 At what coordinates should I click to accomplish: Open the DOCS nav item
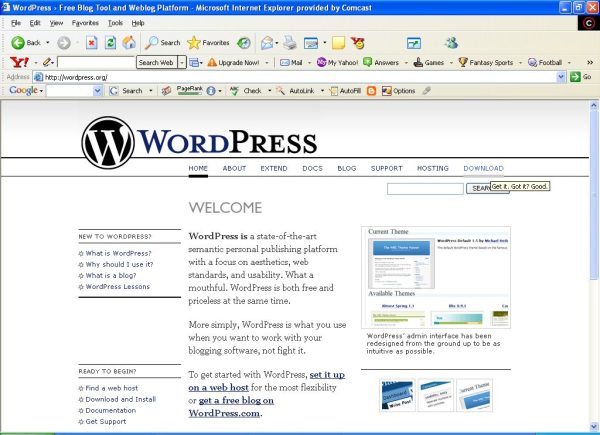tap(312, 168)
